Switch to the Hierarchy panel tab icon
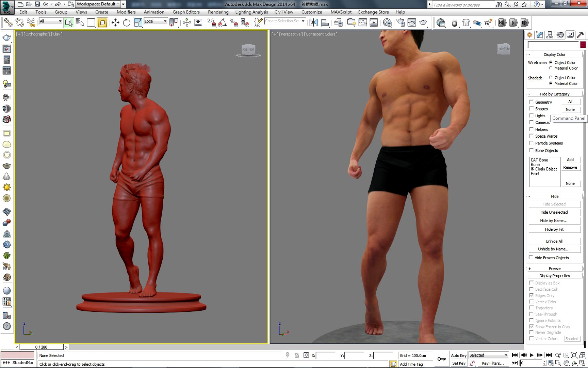588x368 pixels. 550,35
